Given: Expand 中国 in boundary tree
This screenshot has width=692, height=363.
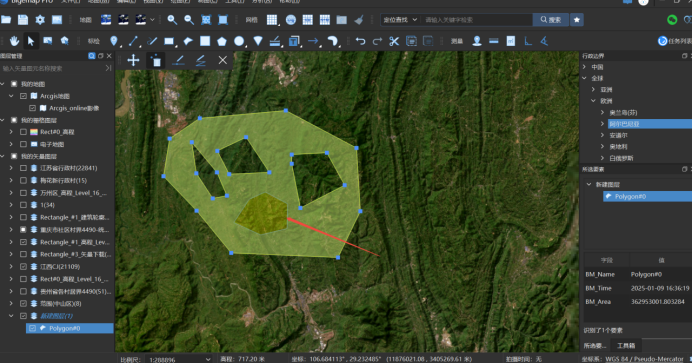Looking at the screenshot, I should pyautogui.click(x=584, y=67).
